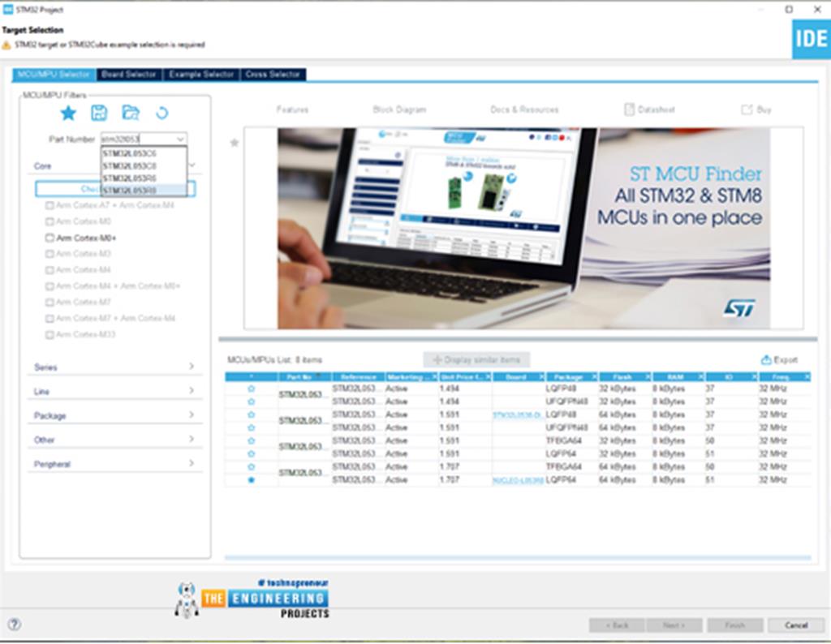Enable the Arm Cortex-M0+ checkbox
The height and width of the screenshot is (644, 831).
point(50,238)
